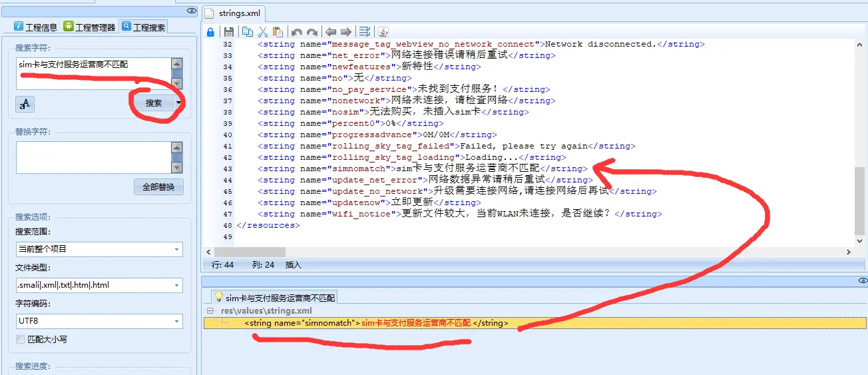Click the editor's horizontal scrollbar thumb
The height and width of the screenshot is (375, 868).
pyautogui.click(x=249, y=252)
